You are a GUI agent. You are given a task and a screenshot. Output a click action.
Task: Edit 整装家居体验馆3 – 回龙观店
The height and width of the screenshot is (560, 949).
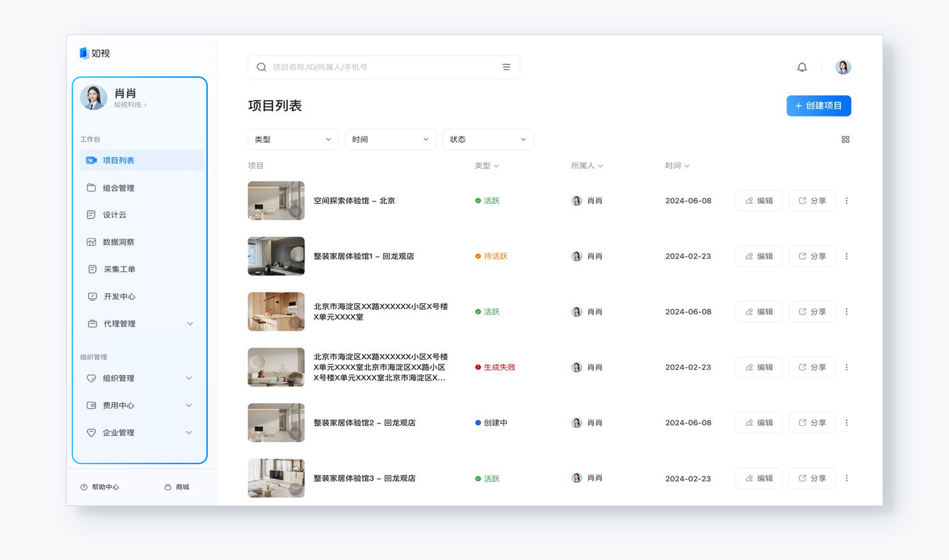[x=759, y=478]
